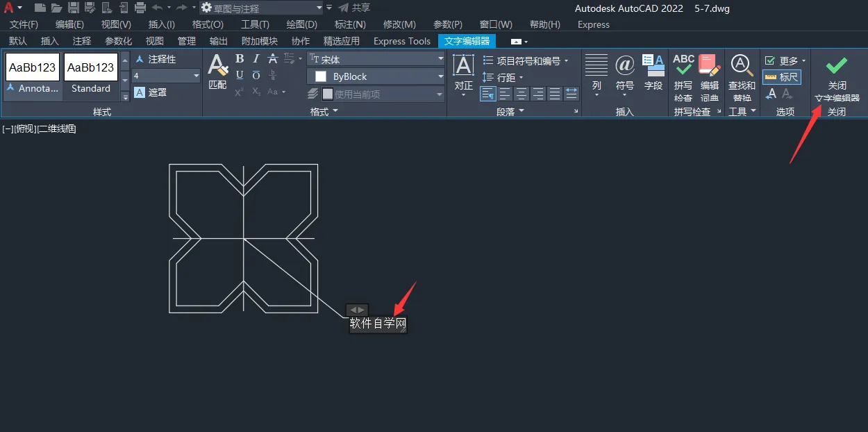This screenshot has height=432, width=868.
Task: Run Spell Check (拼写检查) tool
Action: point(683,78)
